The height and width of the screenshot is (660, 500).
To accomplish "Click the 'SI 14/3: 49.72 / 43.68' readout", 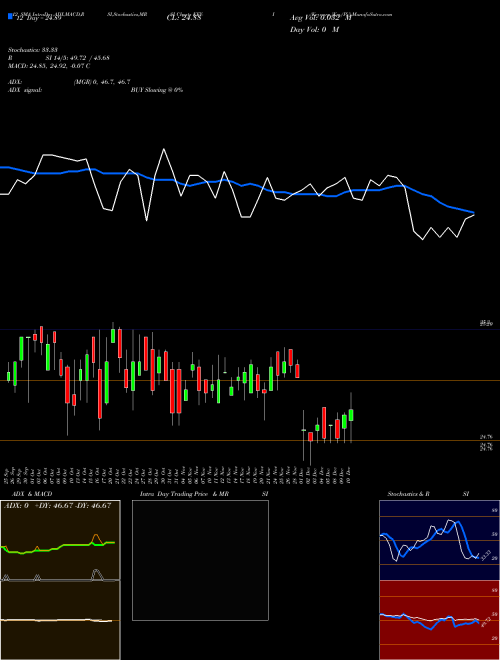I will pyautogui.click(x=77, y=58).
